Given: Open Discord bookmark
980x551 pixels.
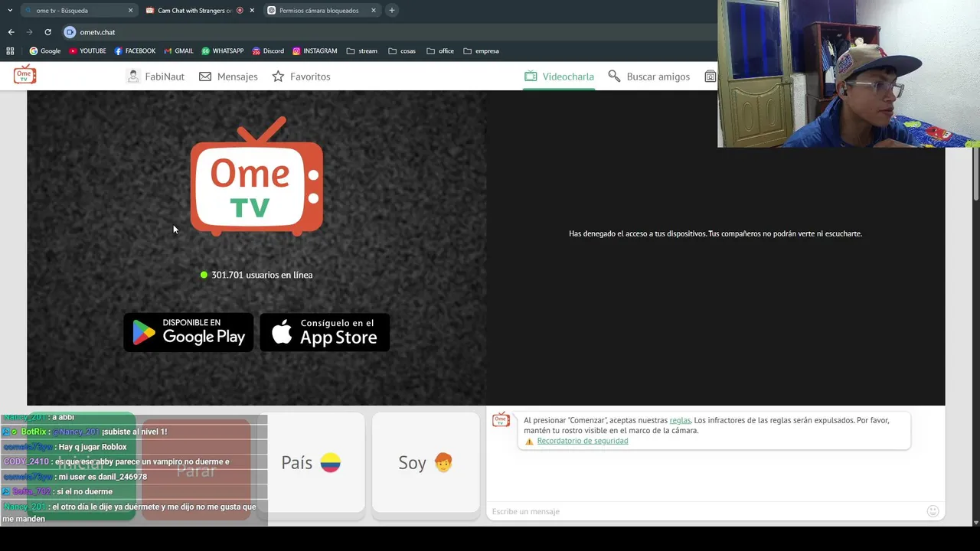Looking at the screenshot, I should pos(268,51).
